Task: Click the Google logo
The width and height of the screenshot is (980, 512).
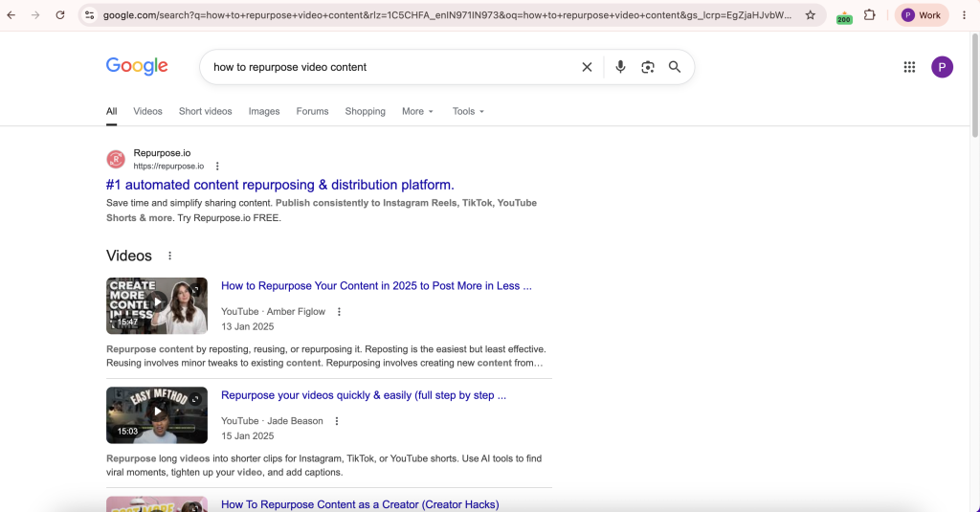Action: pos(137,66)
